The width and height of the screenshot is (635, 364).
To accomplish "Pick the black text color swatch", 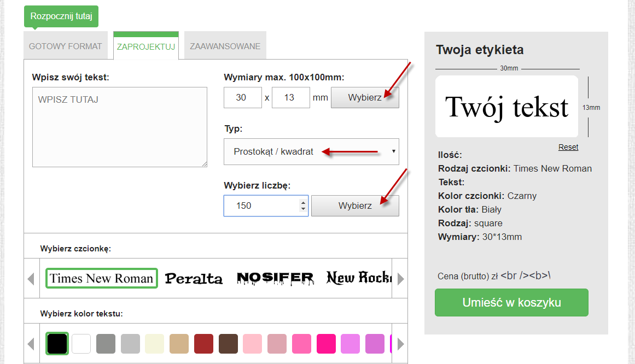I will (57, 344).
